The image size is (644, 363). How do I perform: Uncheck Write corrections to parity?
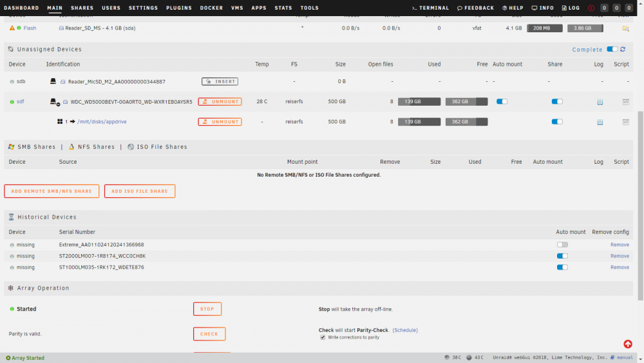[x=323, y=337]
